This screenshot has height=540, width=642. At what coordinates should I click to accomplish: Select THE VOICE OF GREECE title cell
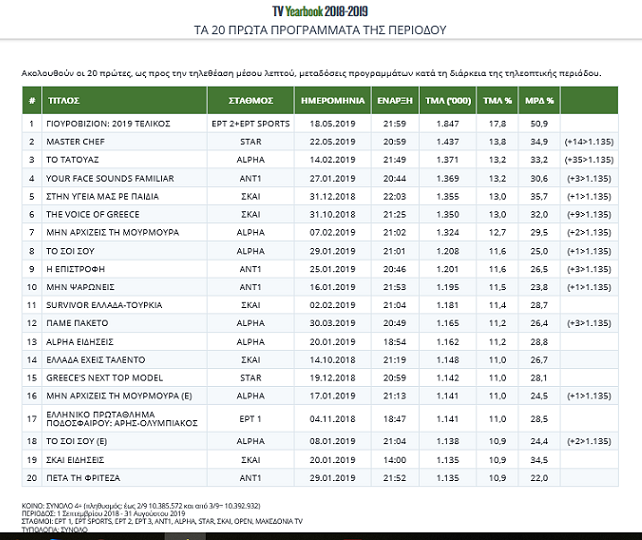click(124, 215)
